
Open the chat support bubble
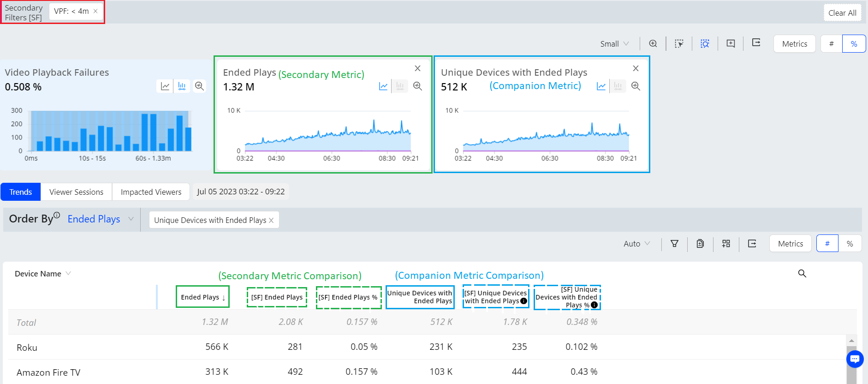(855, 359)
